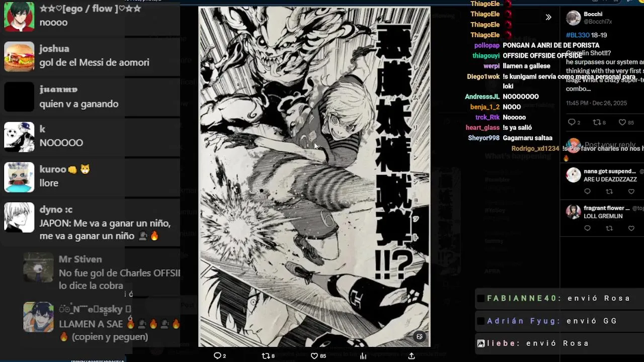Click the liebe envió Rosa alert
Viewport: 644px width, 362px height.
(x=559, y=343)
